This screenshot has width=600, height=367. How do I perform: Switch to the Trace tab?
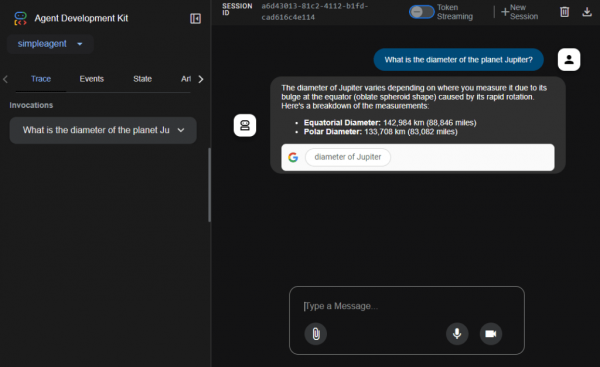coord(41,79)
